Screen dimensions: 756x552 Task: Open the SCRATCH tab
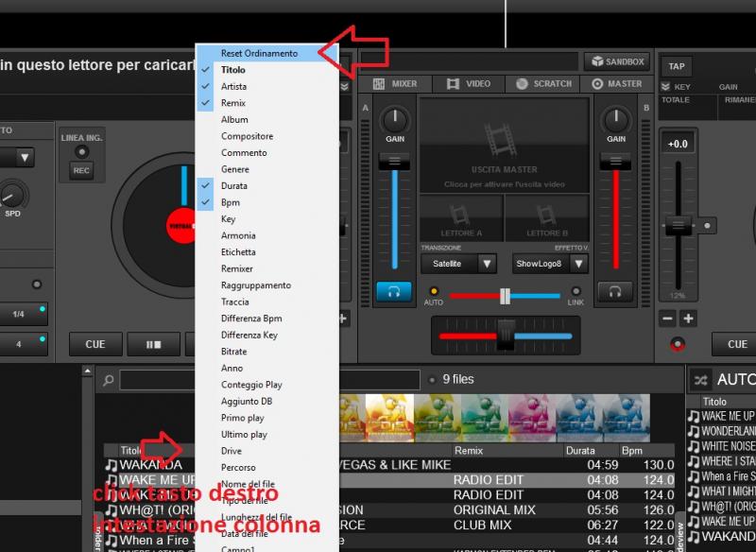(542, 84)
